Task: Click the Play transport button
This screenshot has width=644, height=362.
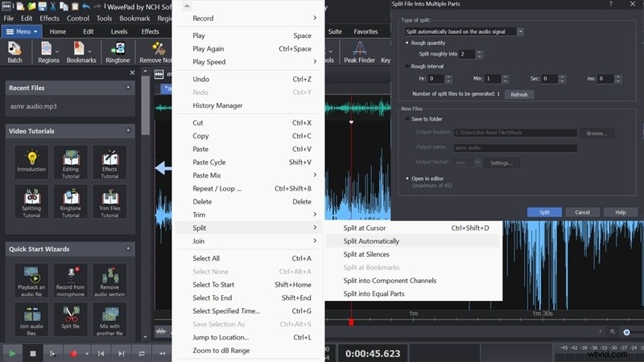Action: [x=12, y=353]
